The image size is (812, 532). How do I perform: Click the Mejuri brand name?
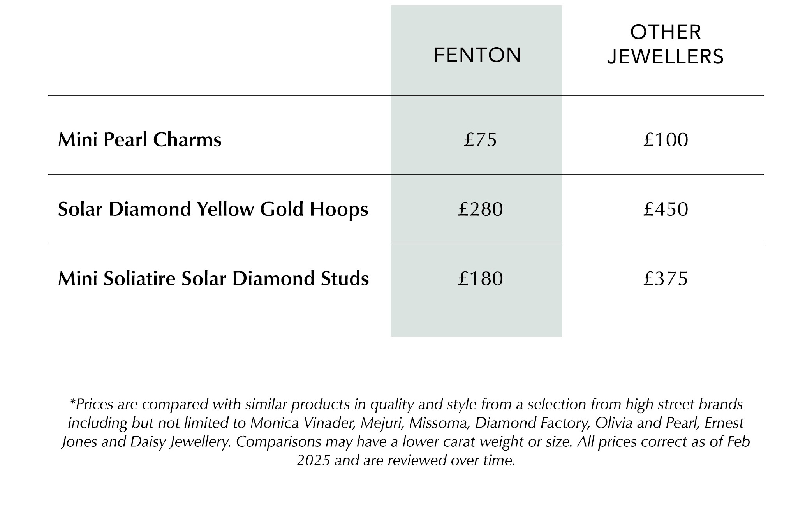pos(382,423)
